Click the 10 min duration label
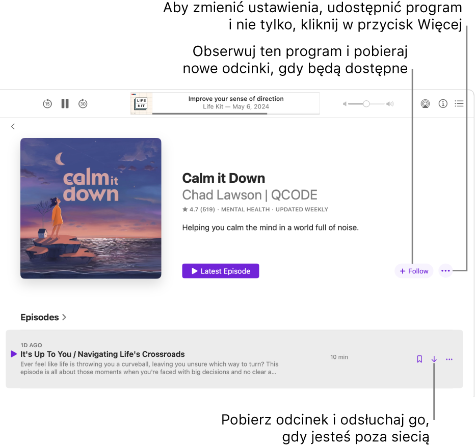Screen dimensions: 476x448 click(339, 357)
